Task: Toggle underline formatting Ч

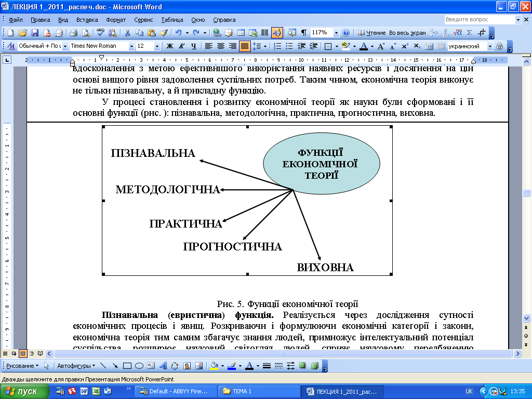Action: coord(193,46)
